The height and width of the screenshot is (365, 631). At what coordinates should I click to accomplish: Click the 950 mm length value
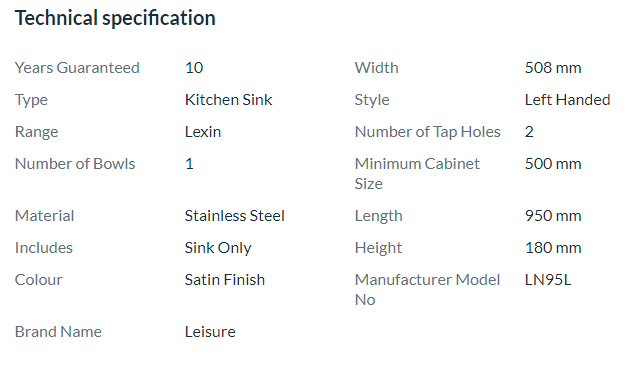coord(553,216)
